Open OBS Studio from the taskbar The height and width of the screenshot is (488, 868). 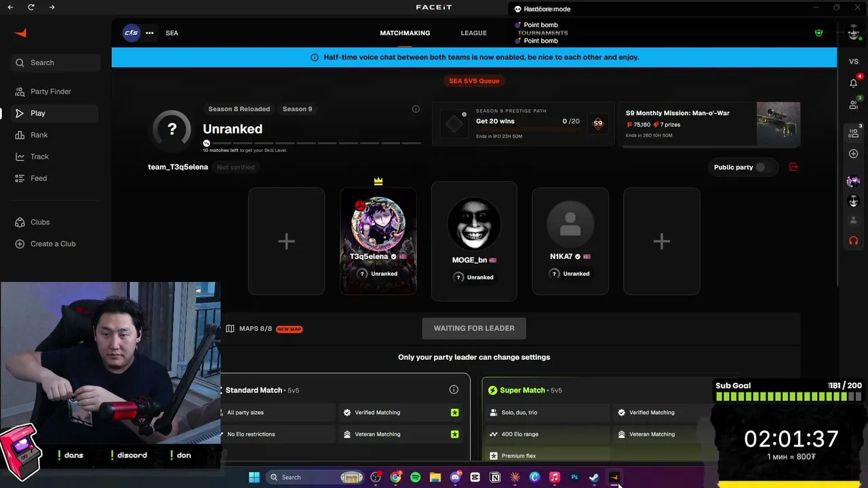pyautogui.click(x=376, y=477)
